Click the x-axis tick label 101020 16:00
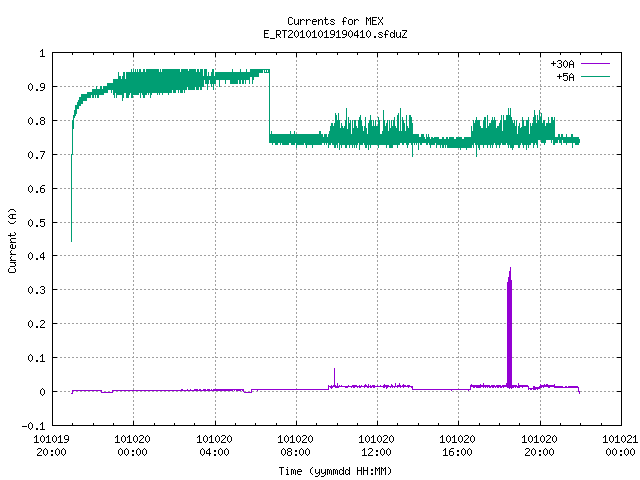The width and height of the screenshot is (640, 480). (458, 445)
